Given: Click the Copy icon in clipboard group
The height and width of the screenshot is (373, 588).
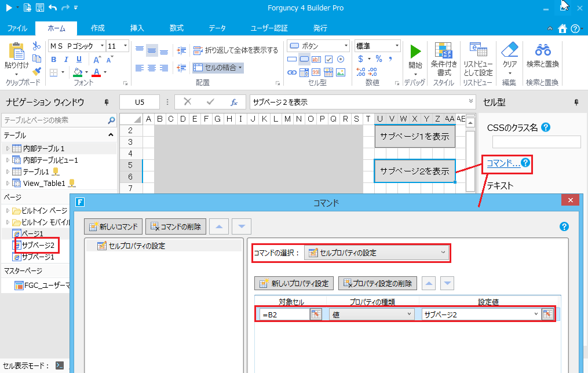Looking at the screenshot, I should (36, 58).
